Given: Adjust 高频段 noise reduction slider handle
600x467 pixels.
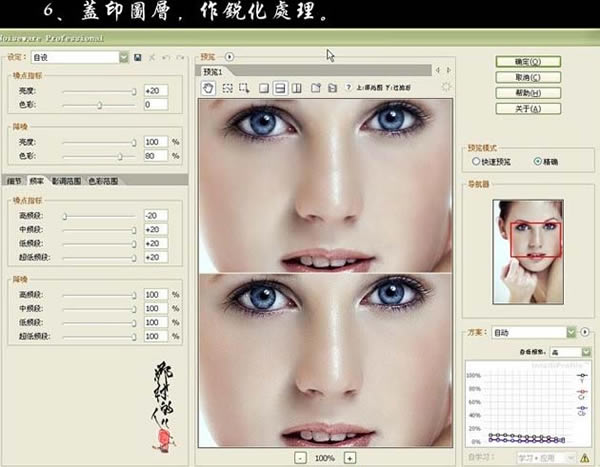Looking at the screenshot, I should (134, 295).
